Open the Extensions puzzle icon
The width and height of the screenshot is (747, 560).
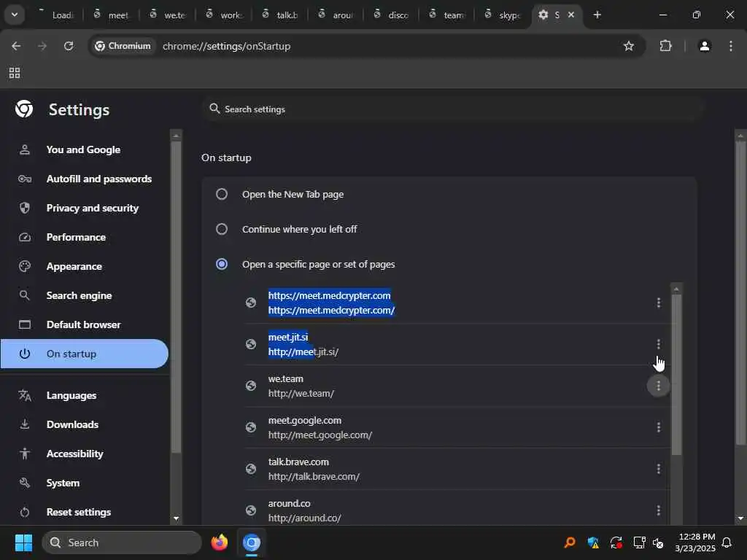665,46
